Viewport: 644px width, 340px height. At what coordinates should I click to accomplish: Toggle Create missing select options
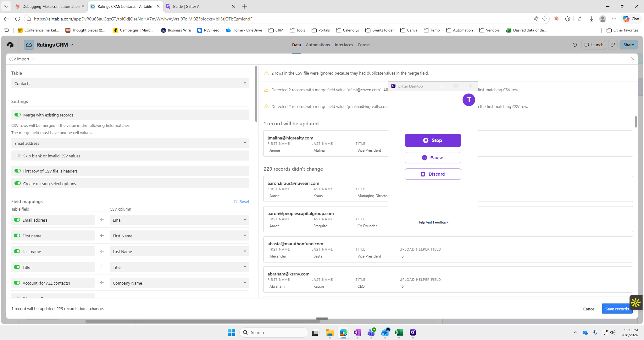point(18,184)
